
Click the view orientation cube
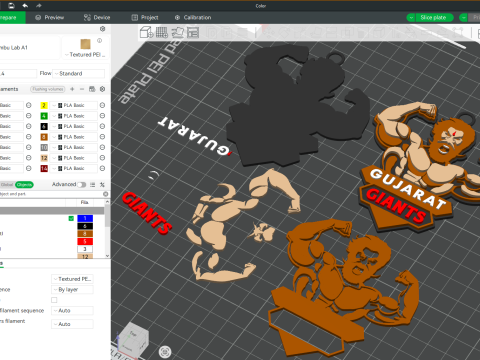tap(133, 340)
